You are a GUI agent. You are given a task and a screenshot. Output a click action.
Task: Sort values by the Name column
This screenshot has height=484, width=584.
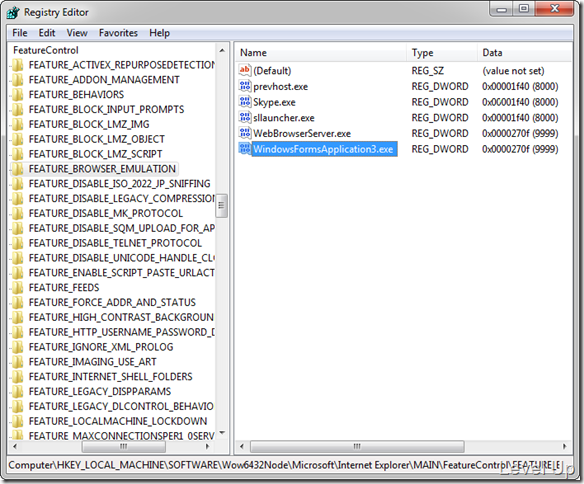tap(321, 52)
